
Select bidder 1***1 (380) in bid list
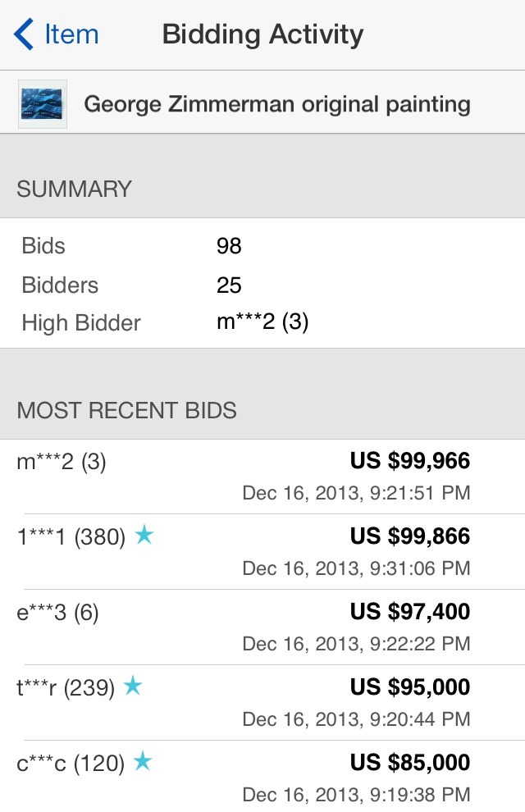click(x=71, y=537)
